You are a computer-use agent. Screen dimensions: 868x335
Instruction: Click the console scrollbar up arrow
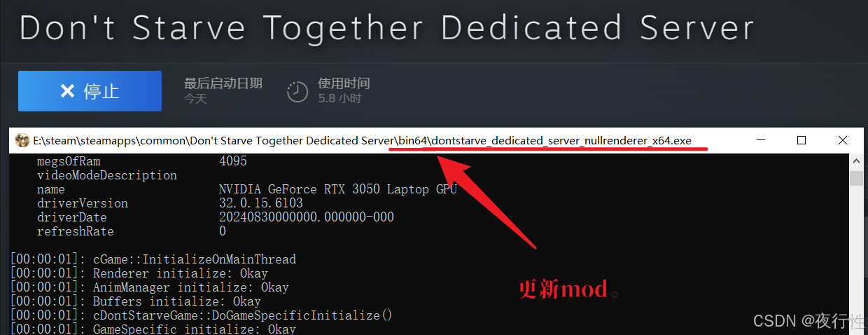coord(856,162)
